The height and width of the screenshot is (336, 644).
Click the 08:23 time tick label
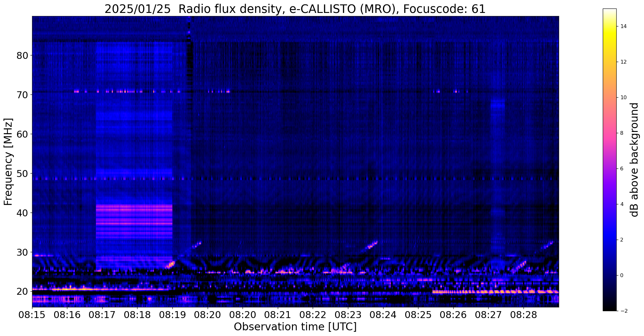(x=348, y=315)
